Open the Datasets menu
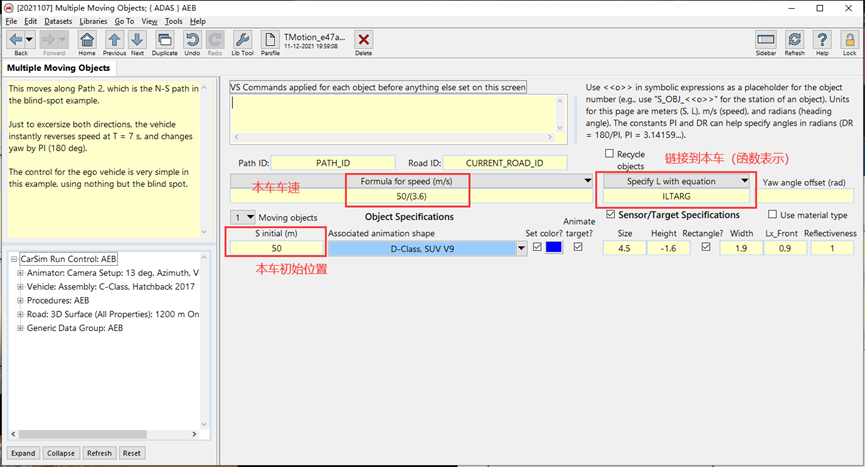The height and width of the screenshot is (467, 865). click(58, 21)
